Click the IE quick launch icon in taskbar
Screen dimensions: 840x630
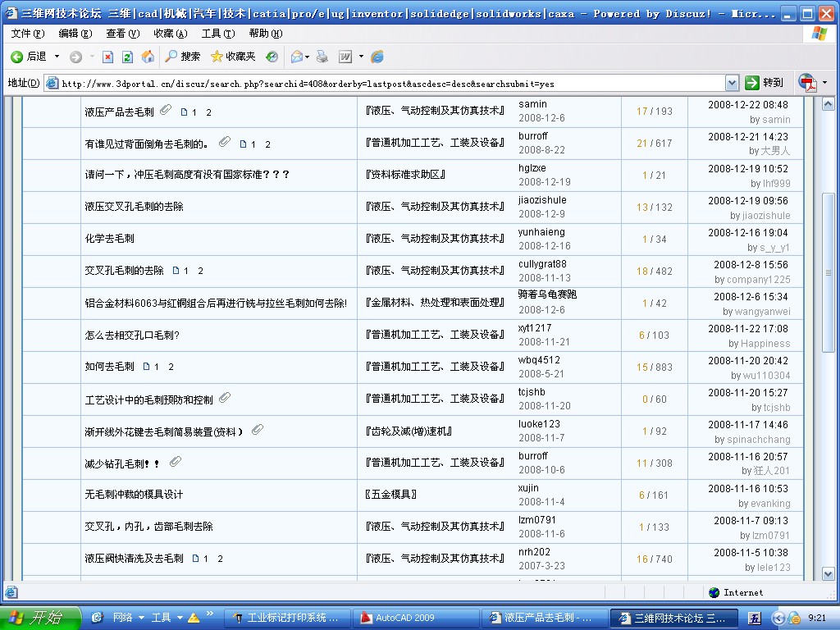(x=97, y=618)
